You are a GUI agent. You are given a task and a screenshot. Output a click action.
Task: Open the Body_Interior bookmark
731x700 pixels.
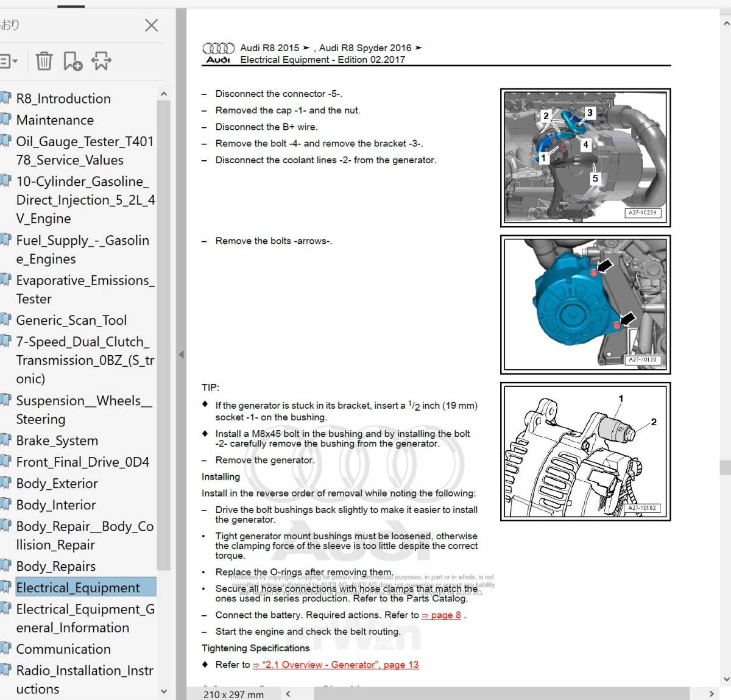56,505
